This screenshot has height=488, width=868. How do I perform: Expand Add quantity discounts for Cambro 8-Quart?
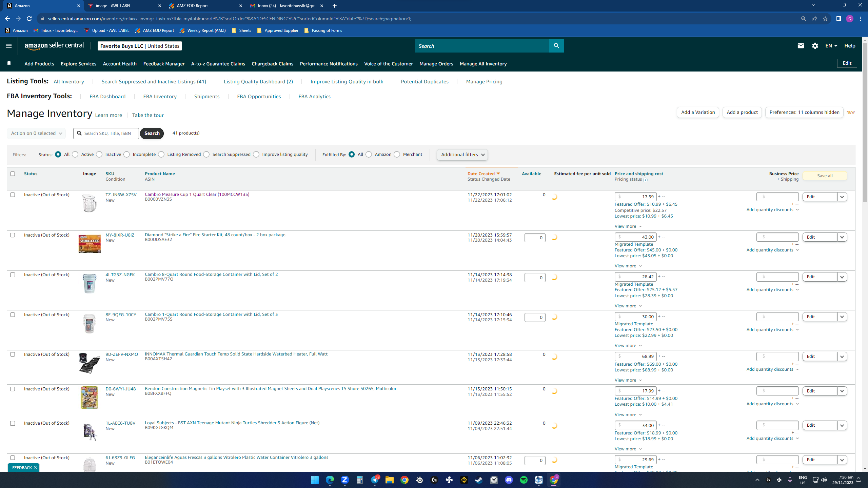[772, 290]
